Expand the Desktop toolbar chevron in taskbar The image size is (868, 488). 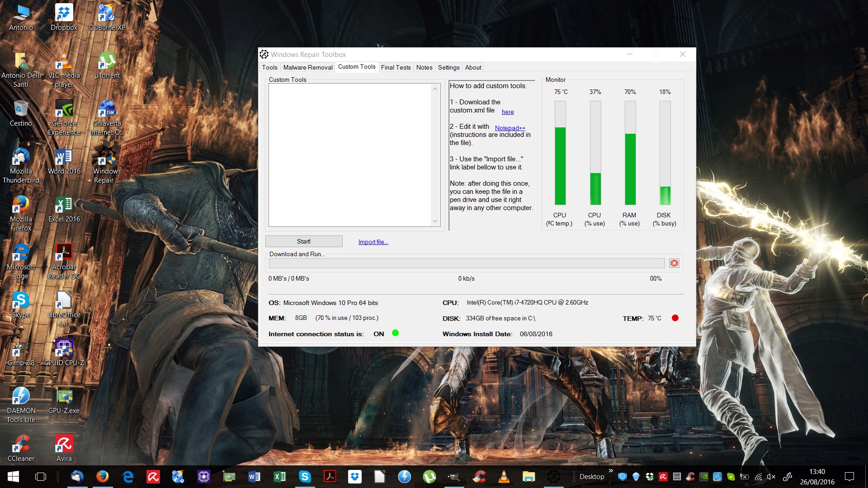pos(611,471)
